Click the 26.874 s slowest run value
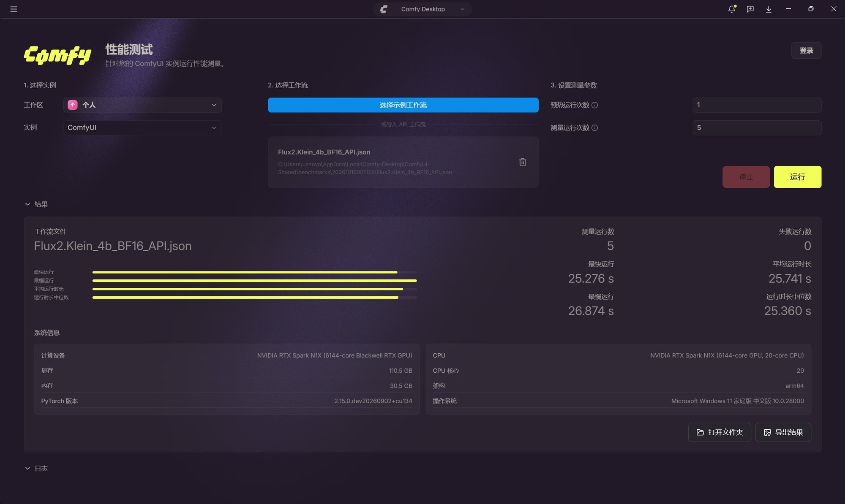This screenshot has width=845, height=504. [x=591, y=311]
